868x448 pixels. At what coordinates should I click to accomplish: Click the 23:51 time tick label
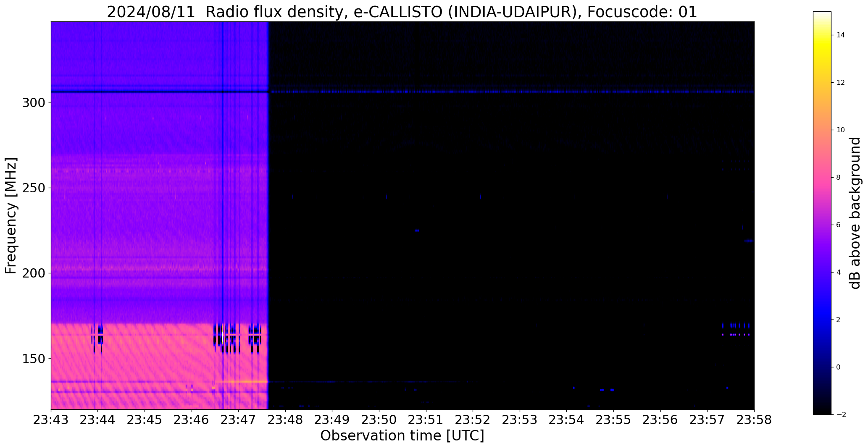426,420
